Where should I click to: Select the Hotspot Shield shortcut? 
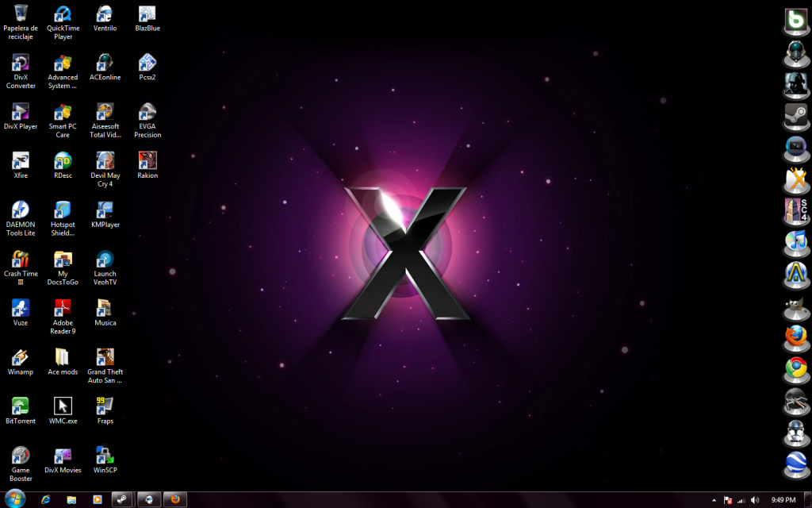[x=63, y=219]
